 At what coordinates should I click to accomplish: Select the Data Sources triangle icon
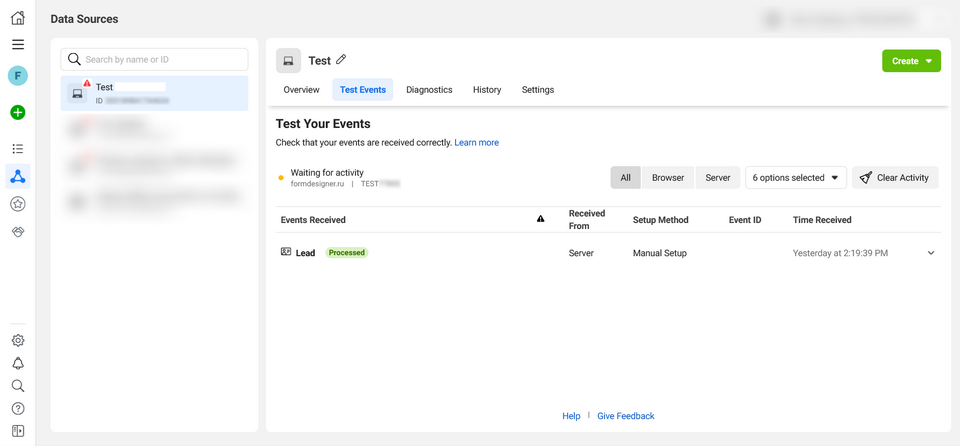point(18,176)
